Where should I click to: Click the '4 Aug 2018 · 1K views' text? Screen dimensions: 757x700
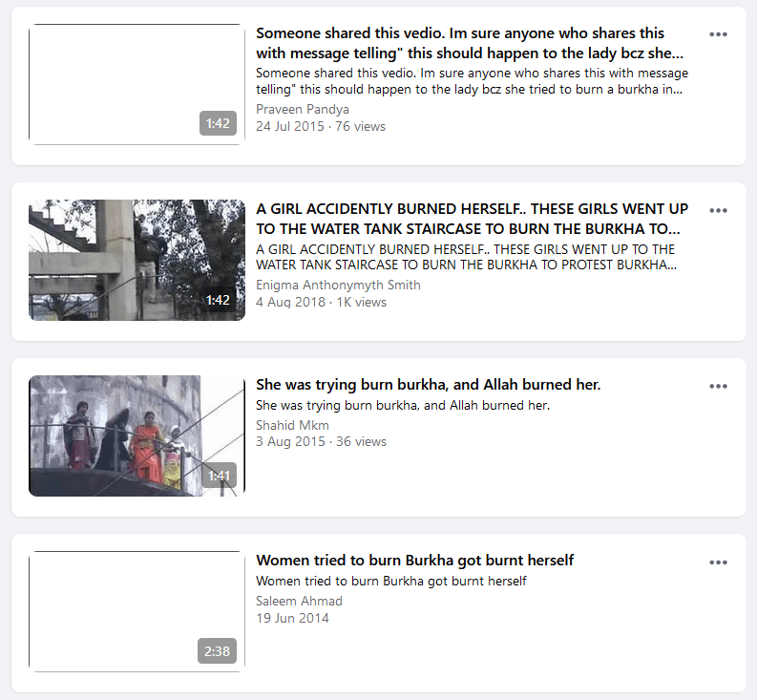[321, 302]
